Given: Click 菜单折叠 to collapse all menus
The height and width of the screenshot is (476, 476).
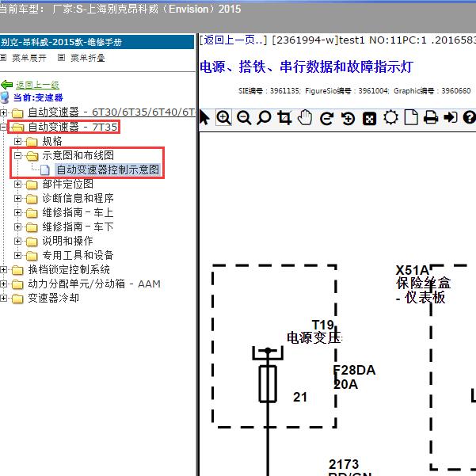Looking at the screenshot, I should pyautogui.click(x=88, y=58).
